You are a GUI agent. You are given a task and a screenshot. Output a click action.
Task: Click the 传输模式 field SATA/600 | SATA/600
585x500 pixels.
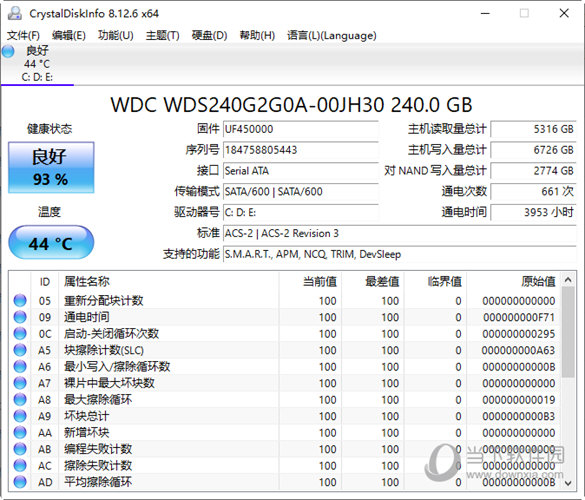pyautogui.click(x=301, y=192)
